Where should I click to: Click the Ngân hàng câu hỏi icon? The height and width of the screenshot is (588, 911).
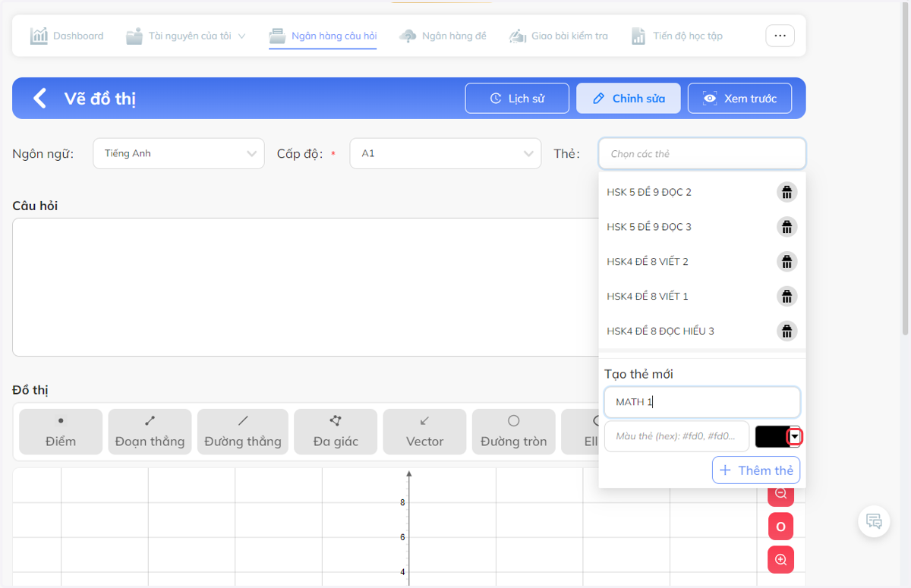[278, 36]
